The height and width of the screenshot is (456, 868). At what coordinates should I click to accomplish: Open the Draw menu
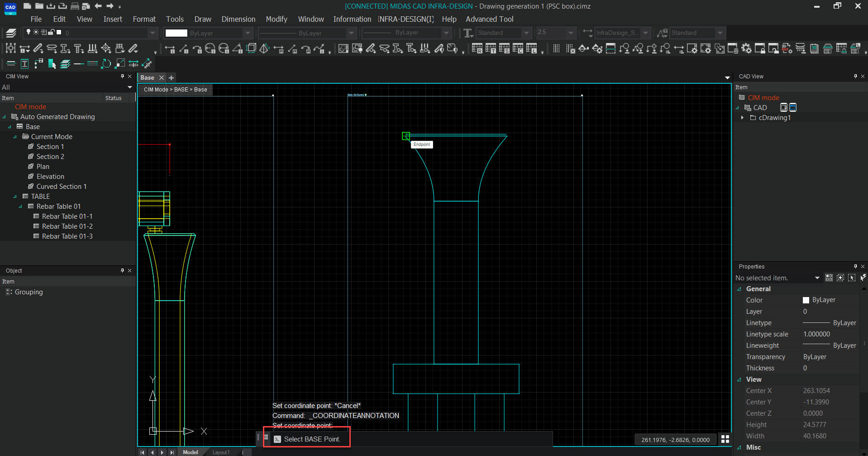[x=203, y=19]
